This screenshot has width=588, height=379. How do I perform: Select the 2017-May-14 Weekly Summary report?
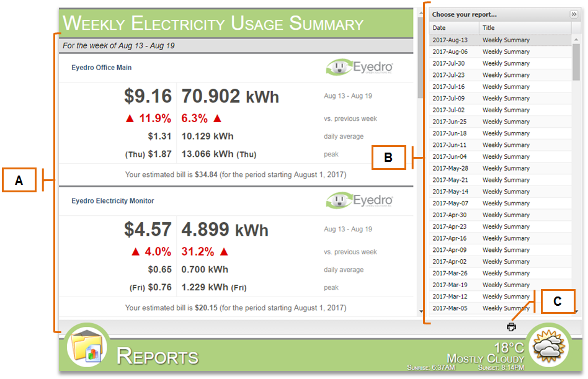pyautogui.click(x=501, y=191)
